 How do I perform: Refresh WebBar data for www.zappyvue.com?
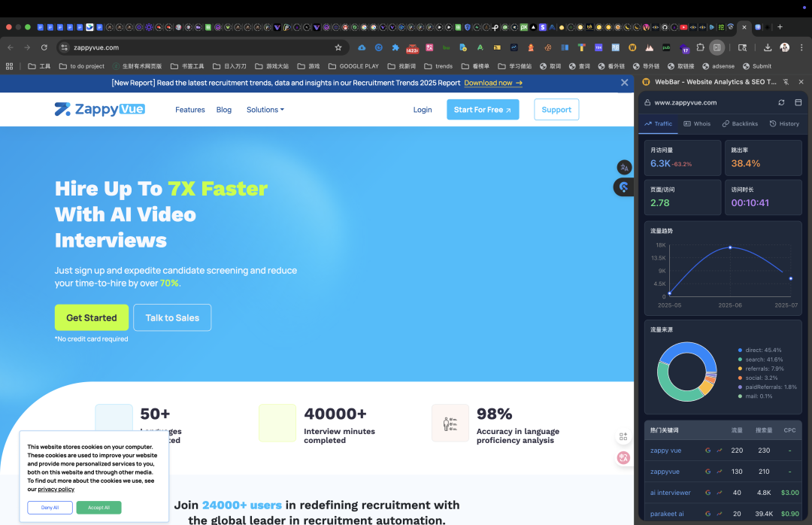pos(781,102)
